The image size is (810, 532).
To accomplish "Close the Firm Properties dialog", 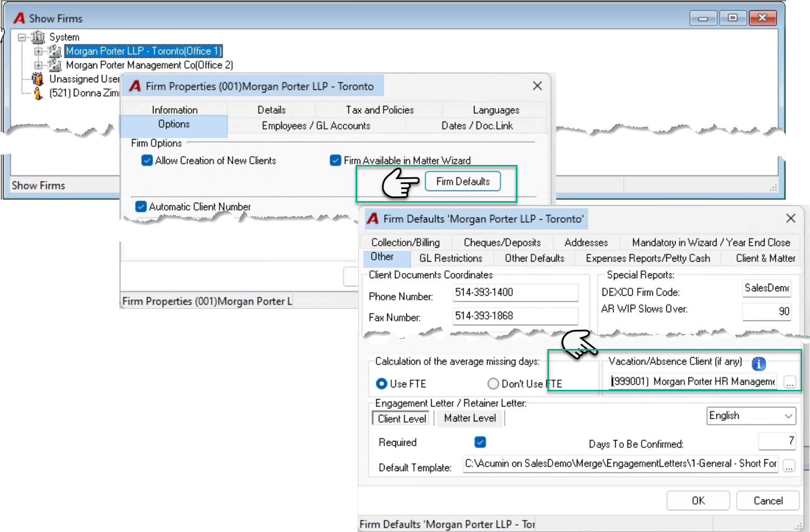I will tap(538, 86).
